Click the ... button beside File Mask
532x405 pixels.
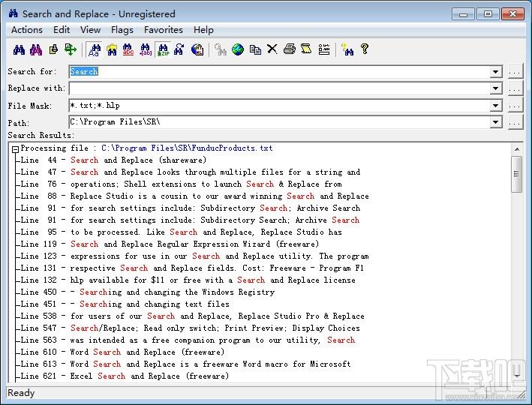pyautogui.click(x=515, y=106)
